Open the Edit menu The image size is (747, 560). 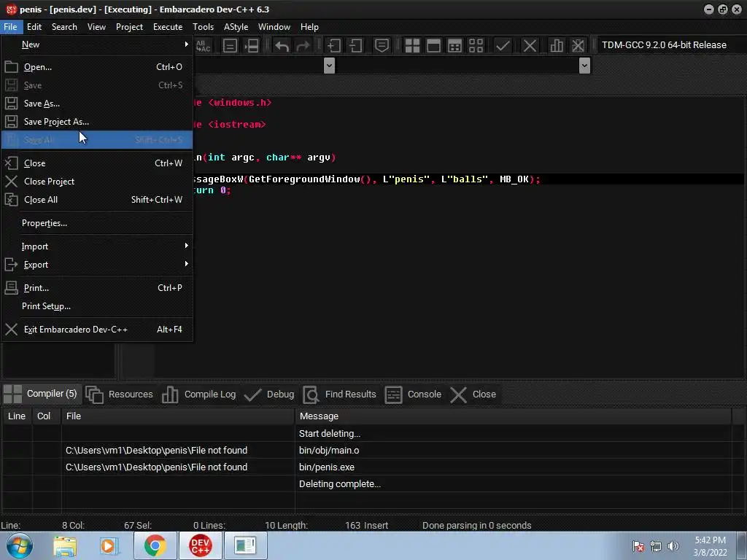pos(34,27)
